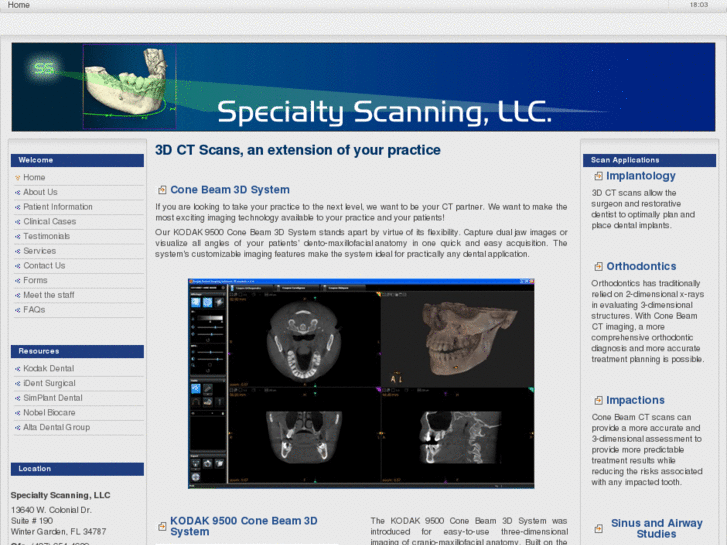This screenshot has height=545, width=727.
Task: View the Testimonials page
Action: (46, 236)
